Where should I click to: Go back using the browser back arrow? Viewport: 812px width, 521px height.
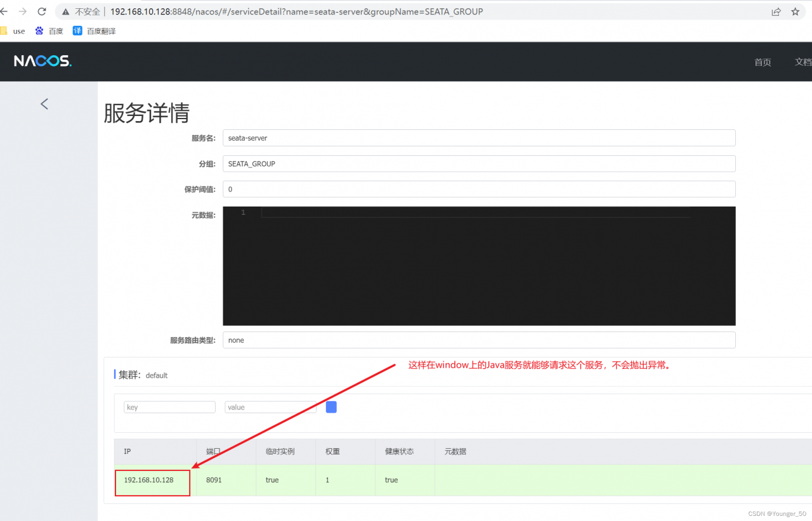[x=4, y=11]
